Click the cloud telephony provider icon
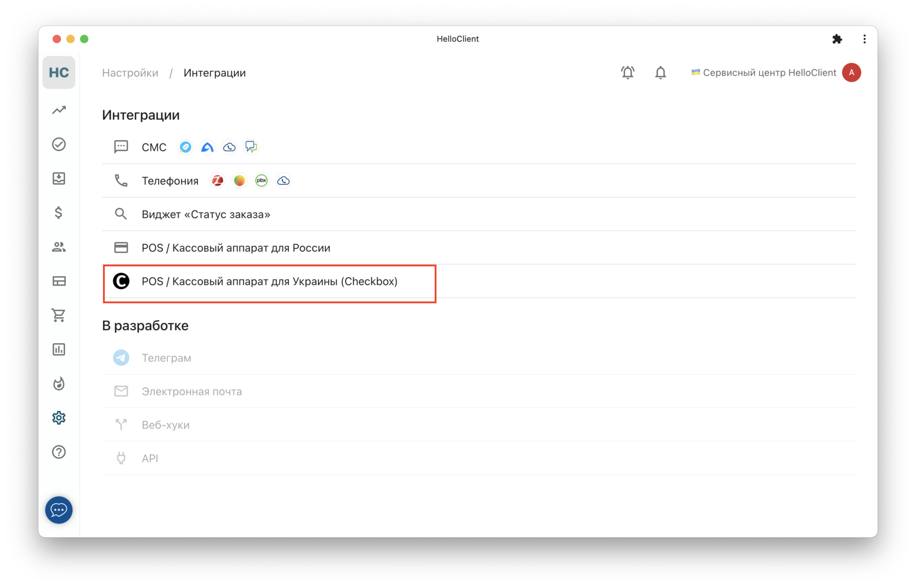Screen dimensions: 916x588 pos(283,181)
